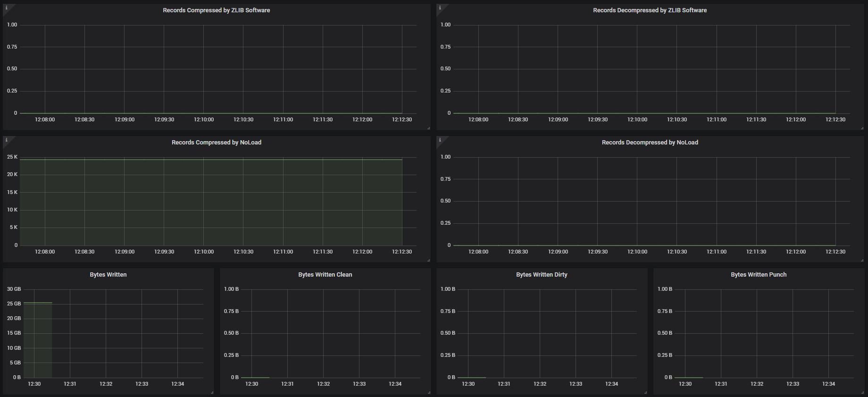The image size is (868, 397).
Task: Click resize handle of Bytes Written Clean panel
Action: pos(428,392)
